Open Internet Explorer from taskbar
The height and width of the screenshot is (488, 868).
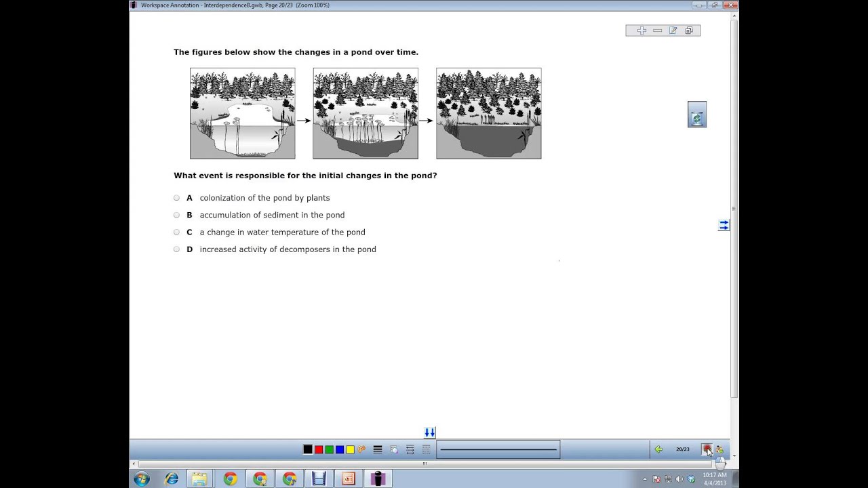coord(171,479)
